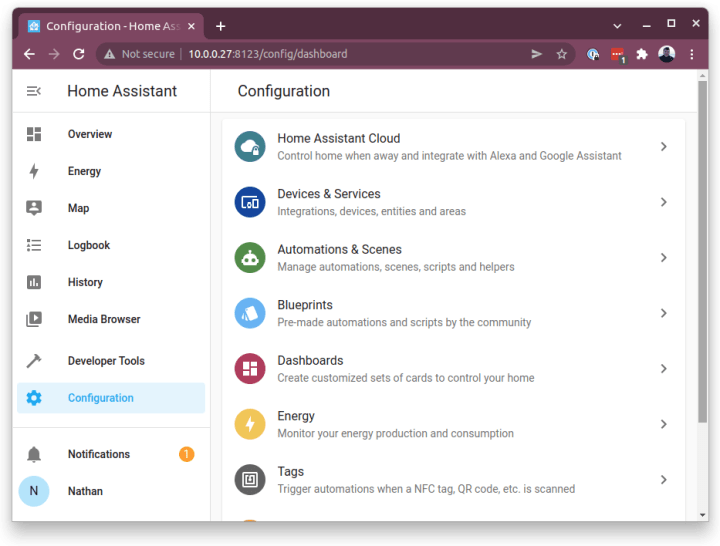The width and height of the screenshot is (720, 546).
Task: Collapse the sidebar with the menu icon
Action: point(34,91)
